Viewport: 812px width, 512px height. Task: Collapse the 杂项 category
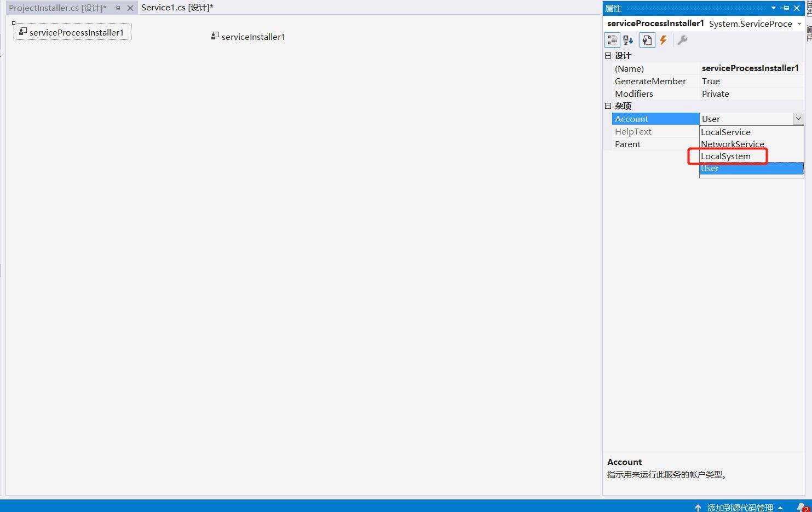(608, 106)
